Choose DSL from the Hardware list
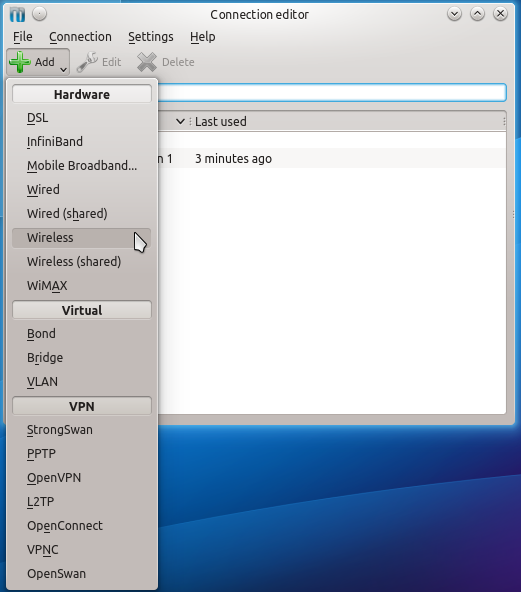 82,118
